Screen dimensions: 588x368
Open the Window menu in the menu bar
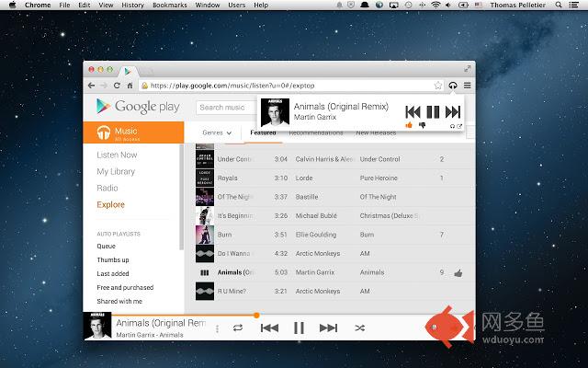coord(208,5)
